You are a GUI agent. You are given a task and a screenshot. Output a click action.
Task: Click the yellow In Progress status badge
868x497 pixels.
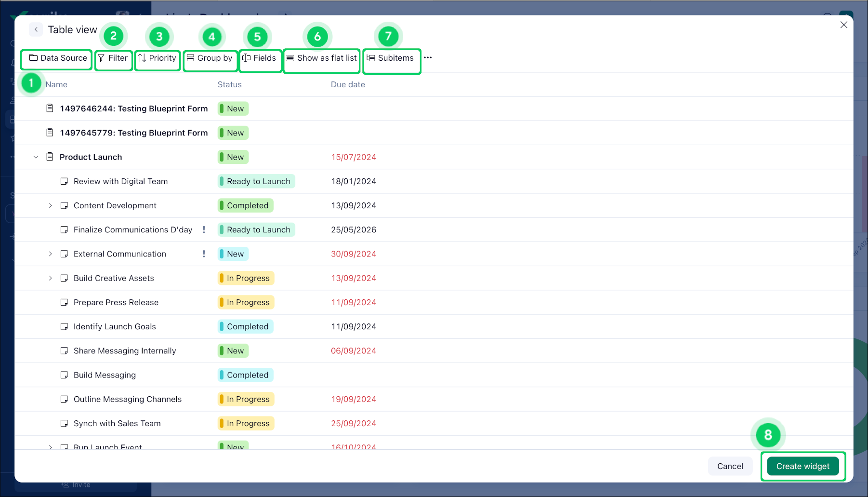coord(245,278)
